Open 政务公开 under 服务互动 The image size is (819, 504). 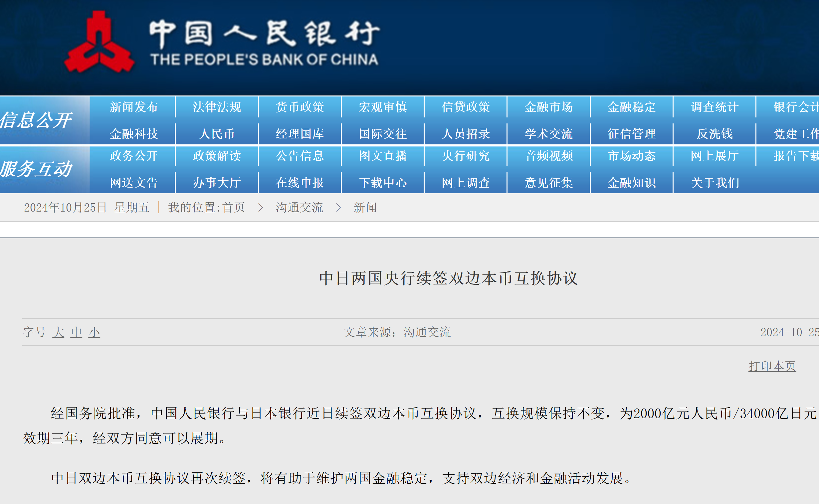point(134,156)
